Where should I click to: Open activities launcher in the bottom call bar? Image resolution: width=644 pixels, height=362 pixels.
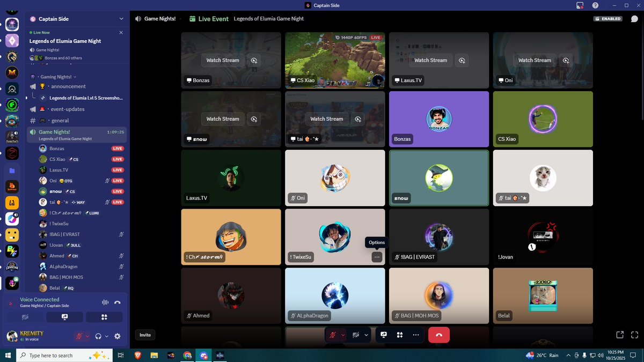coord(400,335)
